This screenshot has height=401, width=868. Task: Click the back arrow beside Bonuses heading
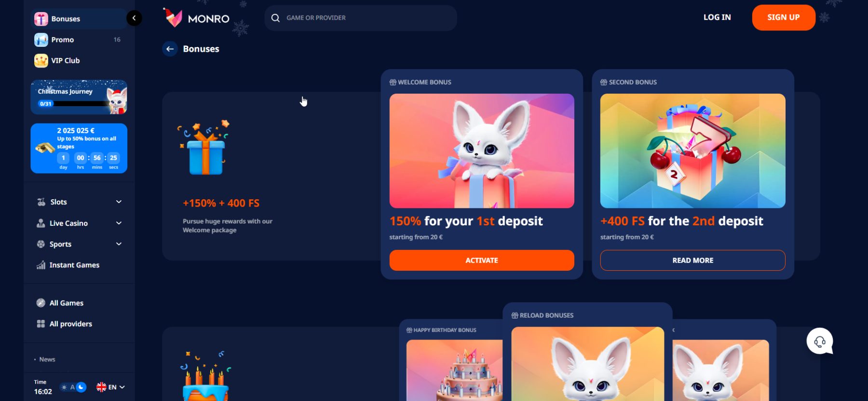click(x=170, y=49)
